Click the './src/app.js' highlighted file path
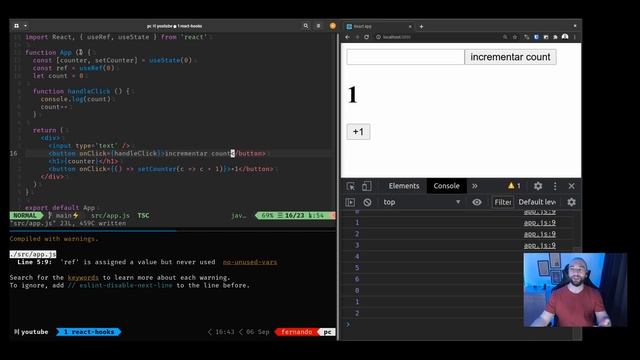640x360 pixels. (x=33, y=254)
